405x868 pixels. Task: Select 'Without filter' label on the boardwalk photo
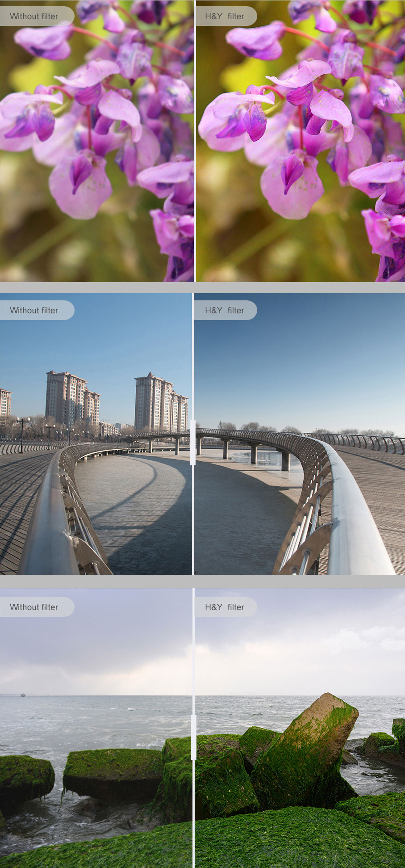click(x=34, y=310)
